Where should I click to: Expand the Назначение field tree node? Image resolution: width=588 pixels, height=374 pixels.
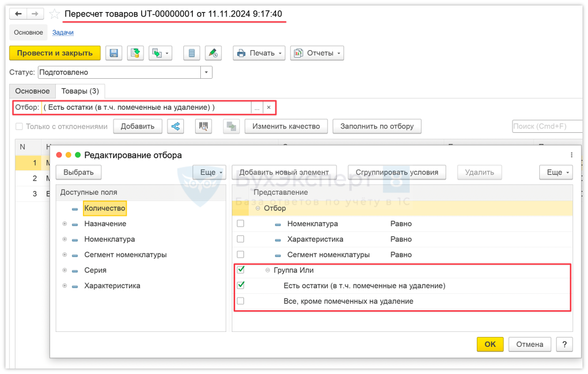pos(65,224)
